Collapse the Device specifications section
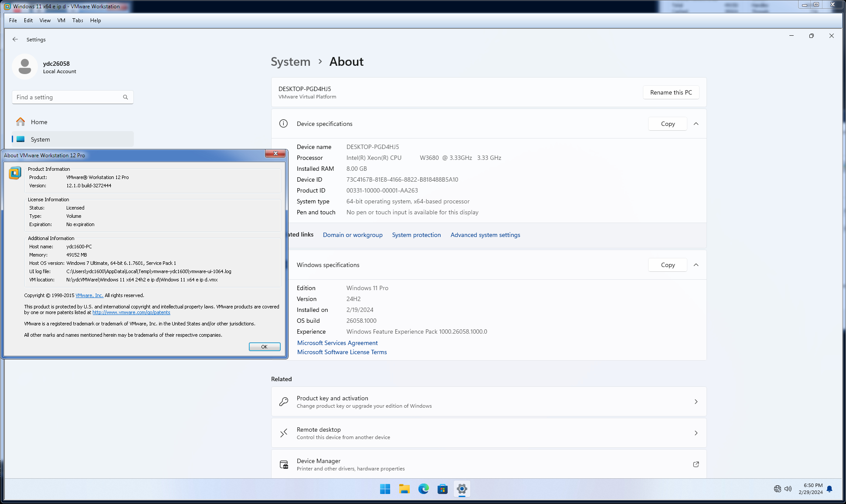This screenshot has width=846, height=504. (696, 124)
